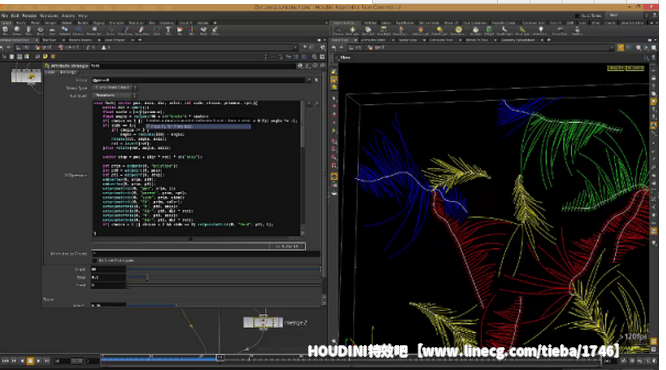This screenshot has width=666, height=370.
Task: Select the Sphere shelf tool
Action: pyautogui.click(x=17, y=31)
